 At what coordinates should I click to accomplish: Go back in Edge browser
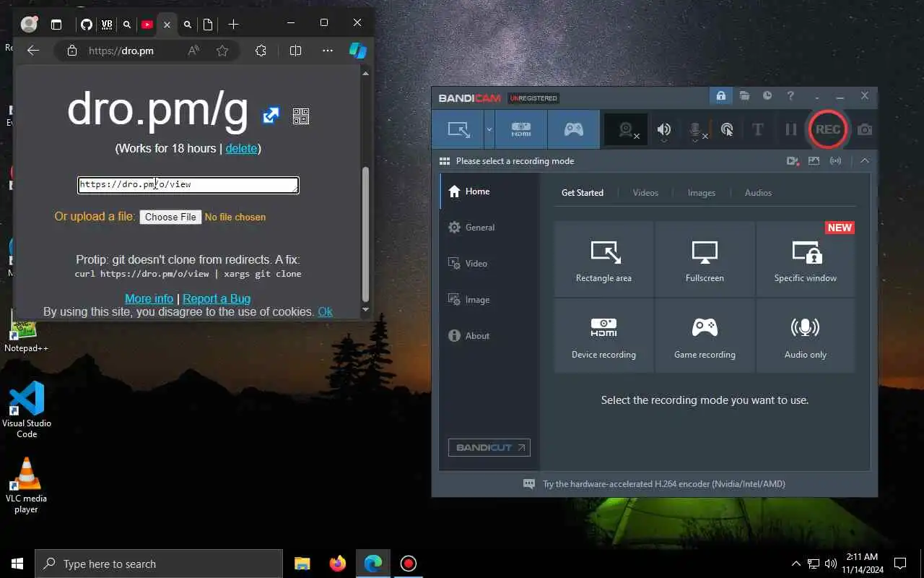tap(32, 51)
